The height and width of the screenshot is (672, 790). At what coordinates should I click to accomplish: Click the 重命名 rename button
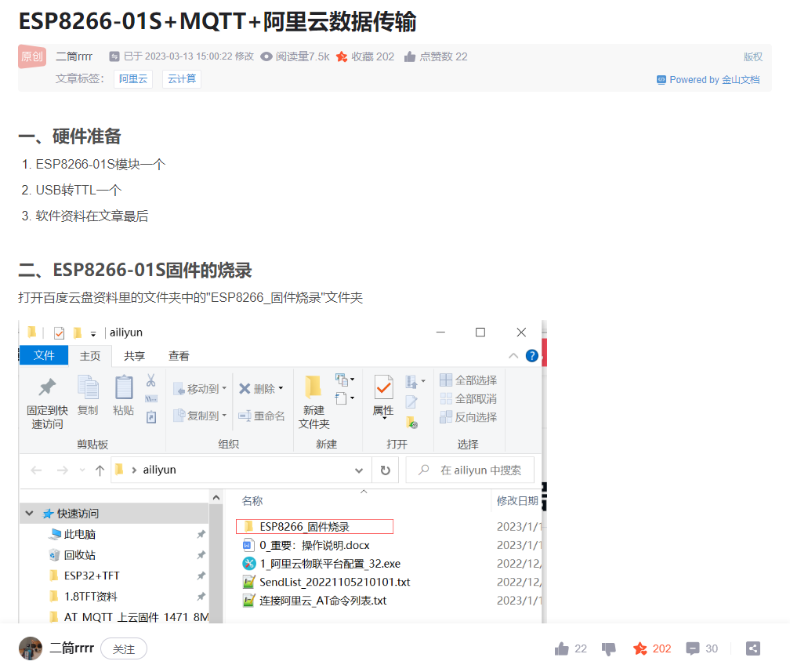tap(262, 416)
